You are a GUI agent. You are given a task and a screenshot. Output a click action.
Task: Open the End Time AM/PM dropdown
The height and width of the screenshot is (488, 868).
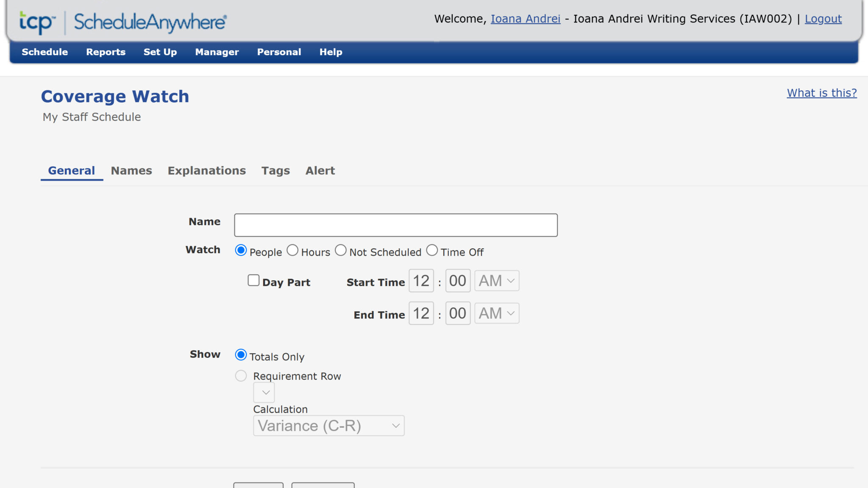[496, 313]
